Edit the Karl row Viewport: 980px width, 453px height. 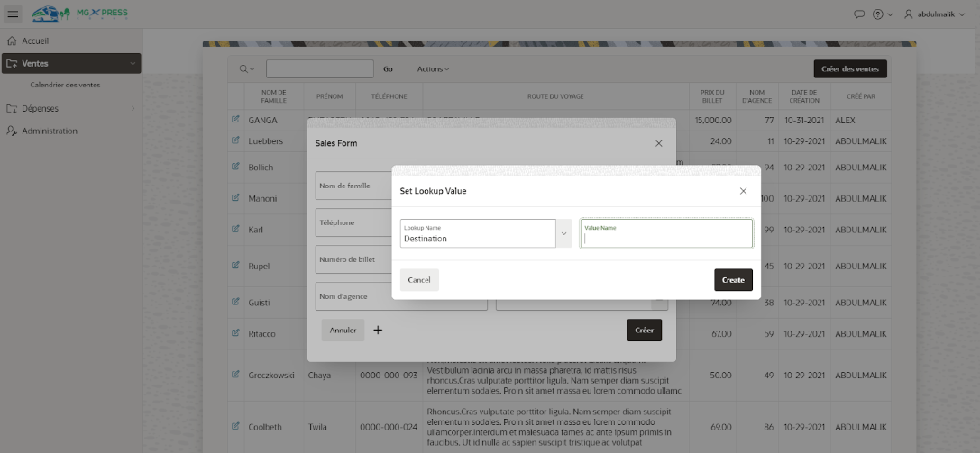tap(235, 229)
